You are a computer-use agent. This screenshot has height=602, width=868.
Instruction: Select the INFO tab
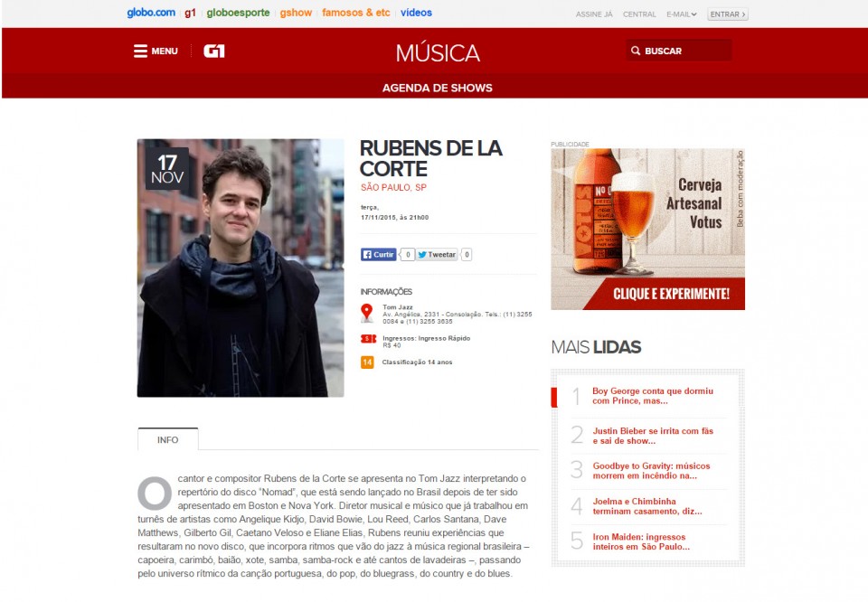pyautogui.click(x=168, y=440)
